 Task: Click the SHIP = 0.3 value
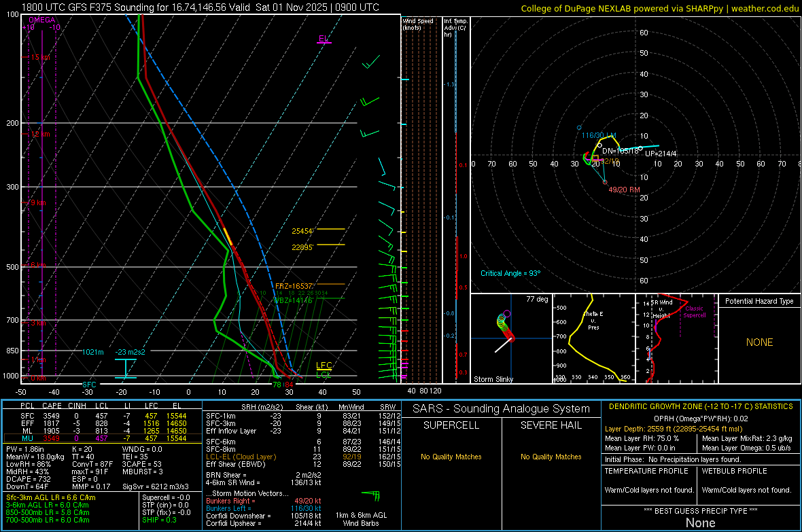coord(159,520)
